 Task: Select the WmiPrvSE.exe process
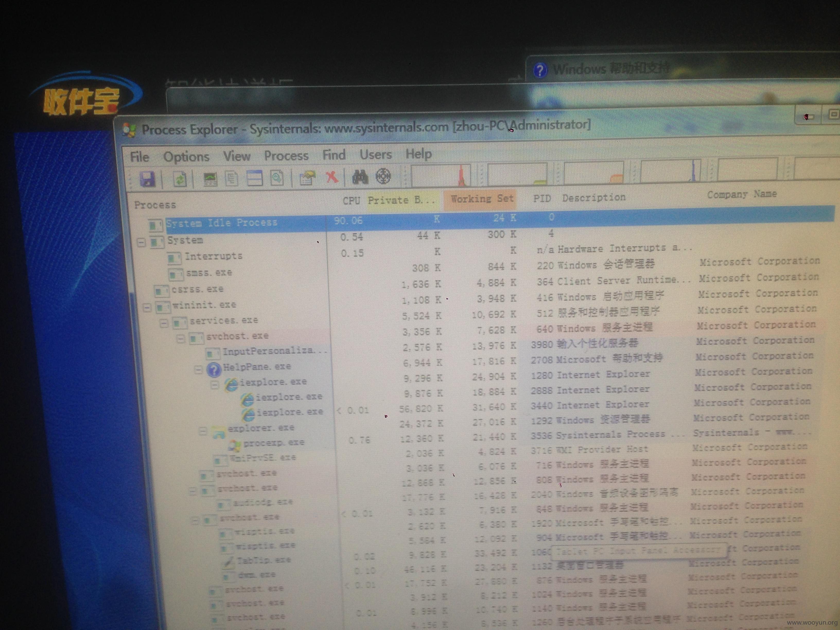(x=263, y=458)
